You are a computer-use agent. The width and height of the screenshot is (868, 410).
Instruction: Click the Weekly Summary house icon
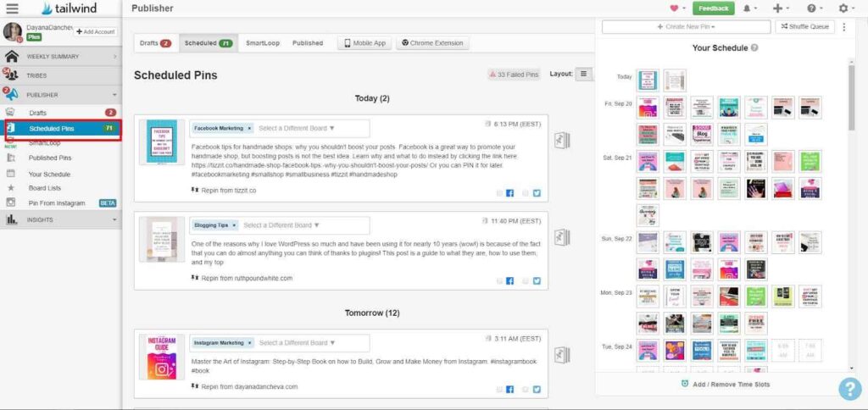(12, 57)
